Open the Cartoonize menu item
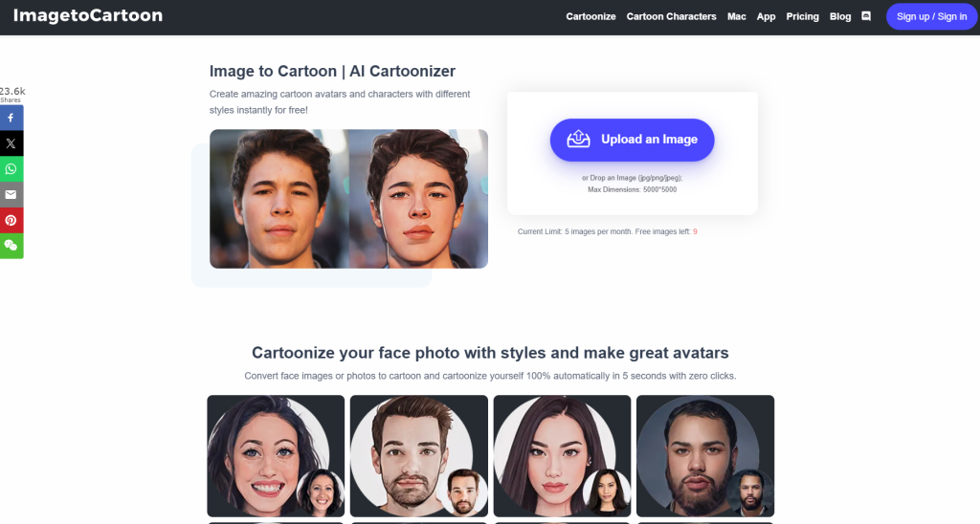This screenshot has width=980, height=524. tap(590, 17)
